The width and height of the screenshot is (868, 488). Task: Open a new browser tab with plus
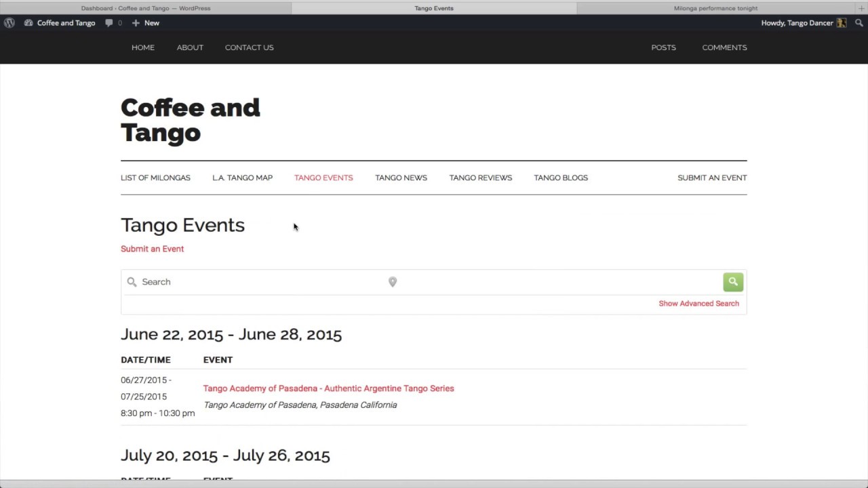pyautogui.click(x=861, y=8)
